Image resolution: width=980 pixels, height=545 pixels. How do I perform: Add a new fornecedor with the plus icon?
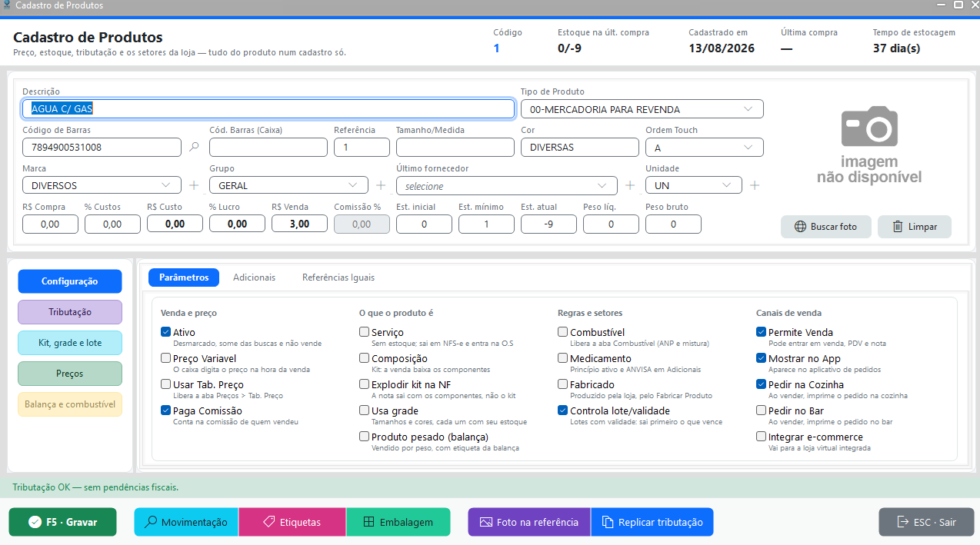pos(630,185)
